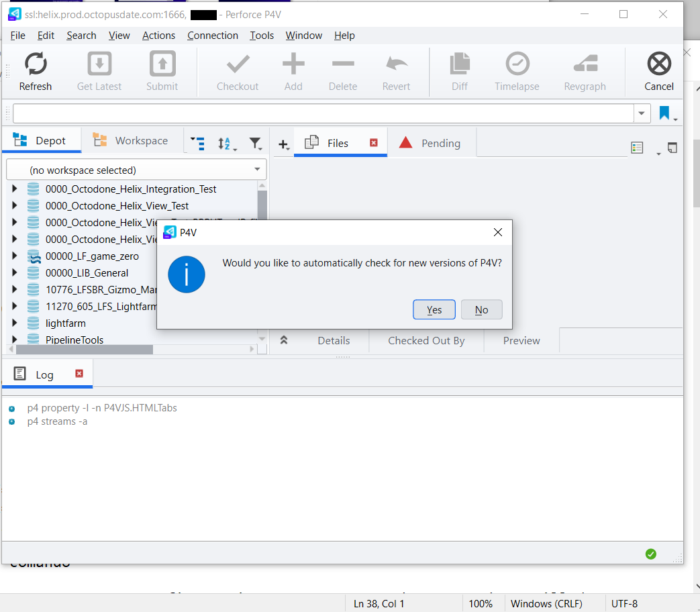Switch to the Pending tab
The width and height of the screenshot is (700, 612).
(x=432, y=144)
